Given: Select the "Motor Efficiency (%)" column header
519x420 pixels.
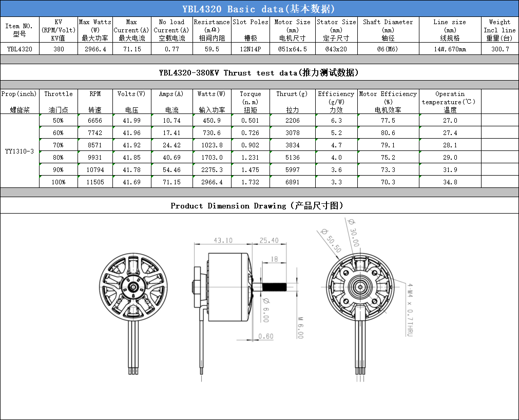Looking at the screenshot, I should 388,102.
